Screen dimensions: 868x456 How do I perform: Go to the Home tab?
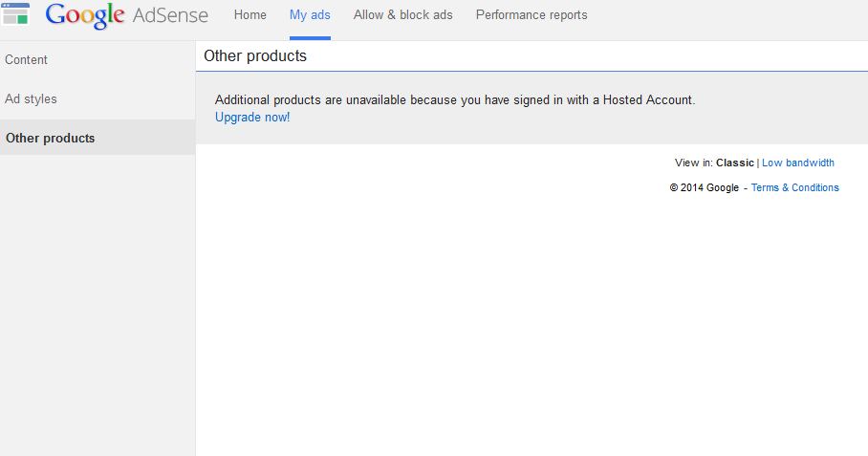click(250, 15)
